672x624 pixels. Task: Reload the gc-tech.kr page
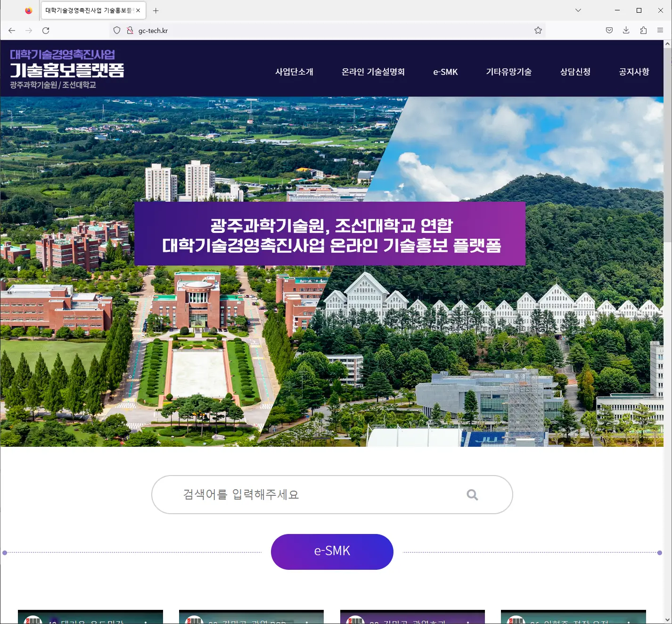click(x=46, y=30)
